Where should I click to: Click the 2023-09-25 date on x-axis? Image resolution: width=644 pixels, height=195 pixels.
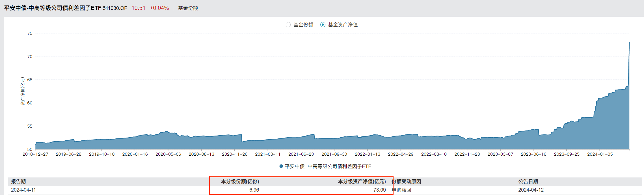[x=567, y=154]
